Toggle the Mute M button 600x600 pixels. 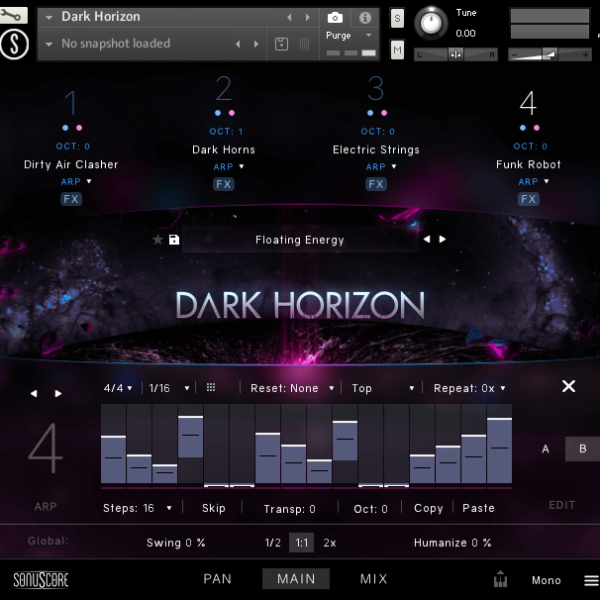click(397, 50)
